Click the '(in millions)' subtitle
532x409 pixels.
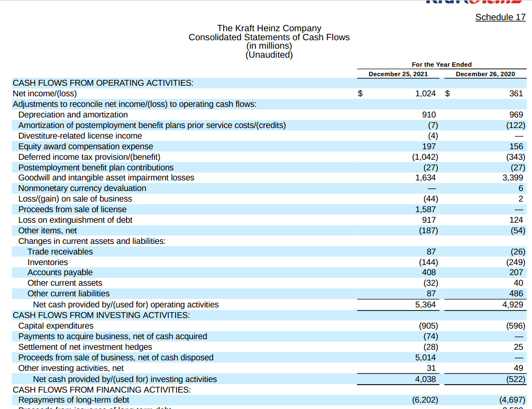(269, 46)
